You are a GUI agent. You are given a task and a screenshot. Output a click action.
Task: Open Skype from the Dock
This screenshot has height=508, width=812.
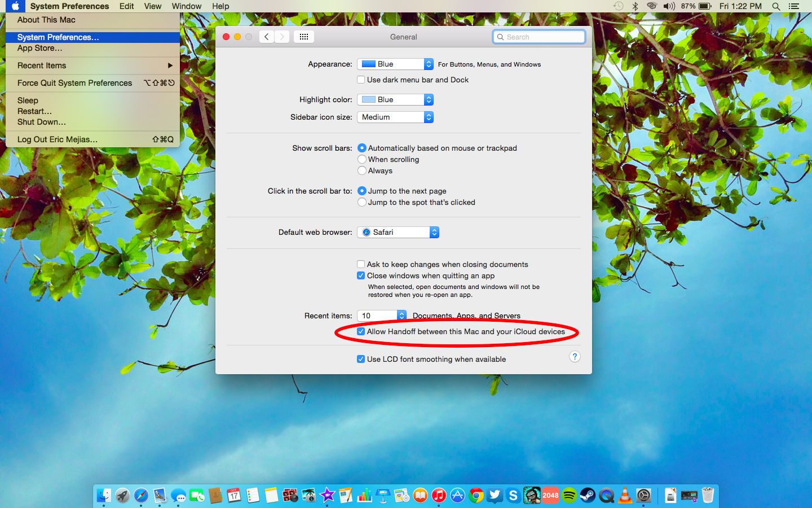[x=513, y=495]
